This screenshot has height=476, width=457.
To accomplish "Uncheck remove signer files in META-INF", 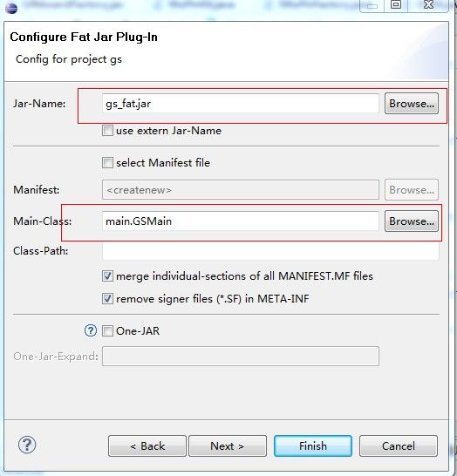I will [x=107, y=299].
